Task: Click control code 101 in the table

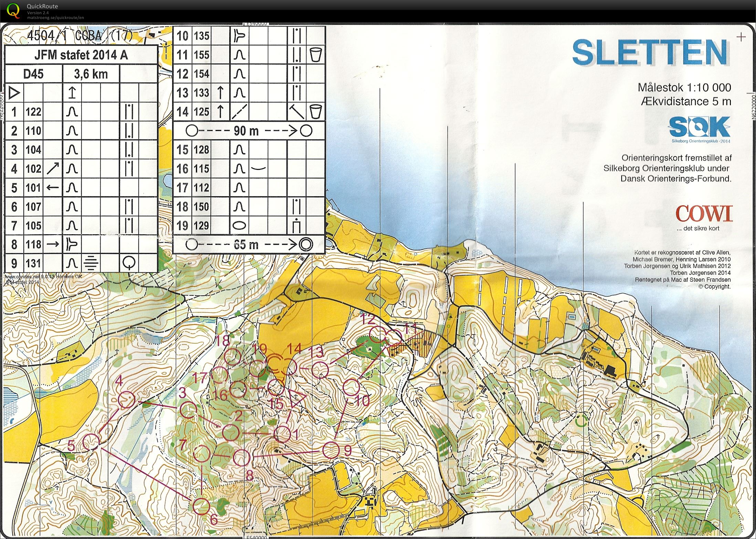Action: tap(33, 188)
